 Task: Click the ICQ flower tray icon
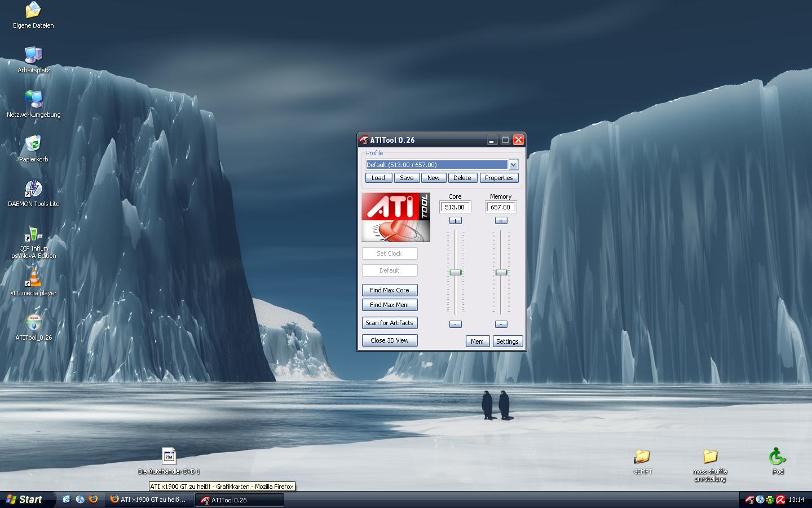770,500
